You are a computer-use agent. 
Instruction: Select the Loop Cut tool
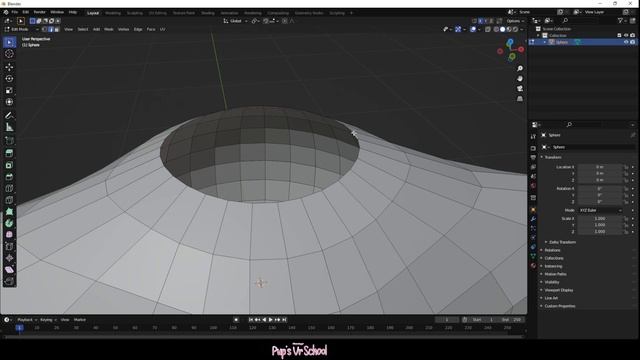(x=9, y=189)
